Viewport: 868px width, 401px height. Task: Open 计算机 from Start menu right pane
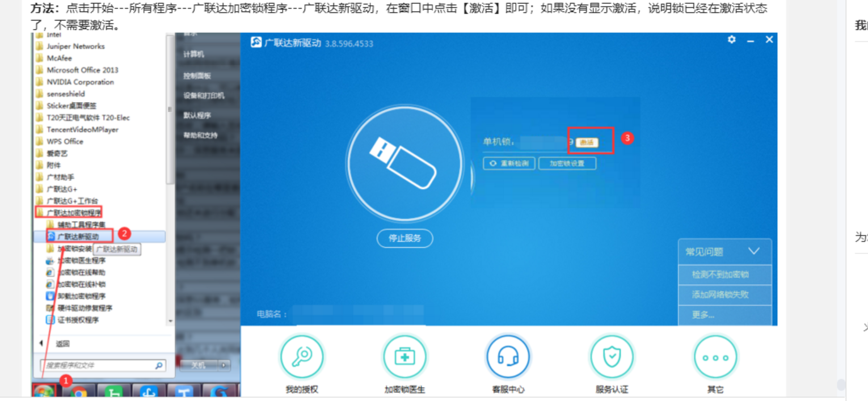(x=193, y=54)
